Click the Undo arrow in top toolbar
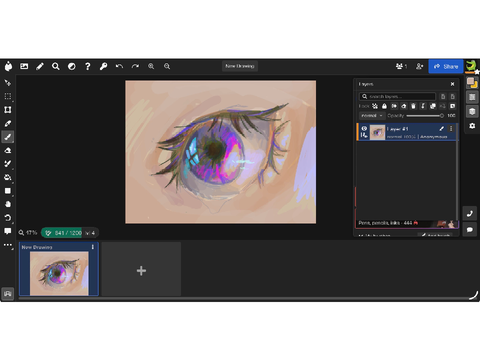Viewport: 480px width, 360px height. click(119, 66)
